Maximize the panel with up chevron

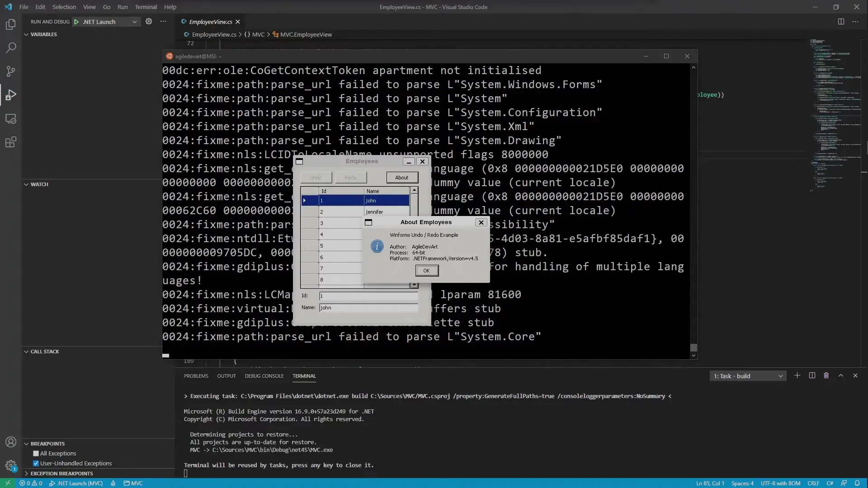click(x=841, y=375)
